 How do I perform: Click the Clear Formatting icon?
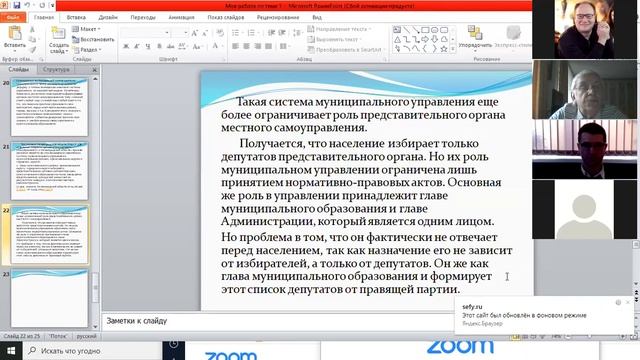(220, 33)
